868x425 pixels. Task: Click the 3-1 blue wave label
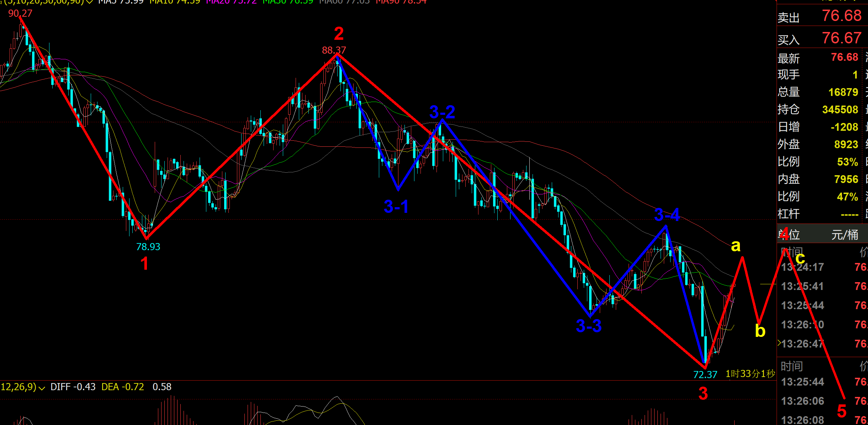click(x=396, y=207)
